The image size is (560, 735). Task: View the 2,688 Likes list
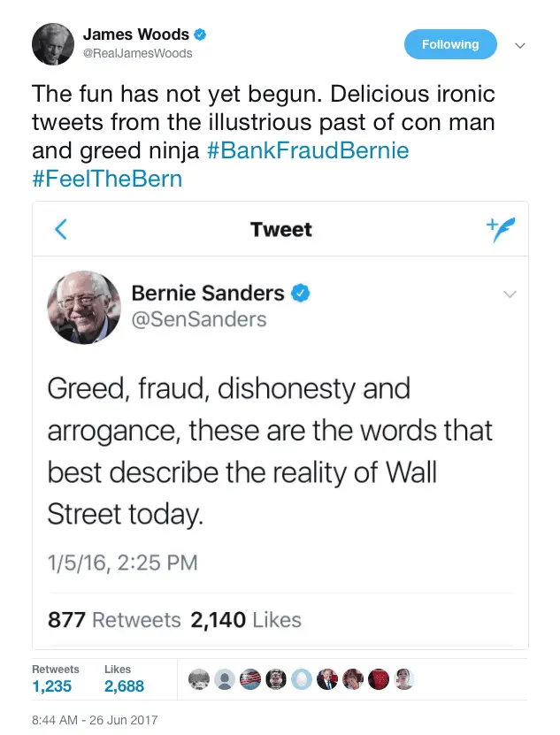coord(124,685)
